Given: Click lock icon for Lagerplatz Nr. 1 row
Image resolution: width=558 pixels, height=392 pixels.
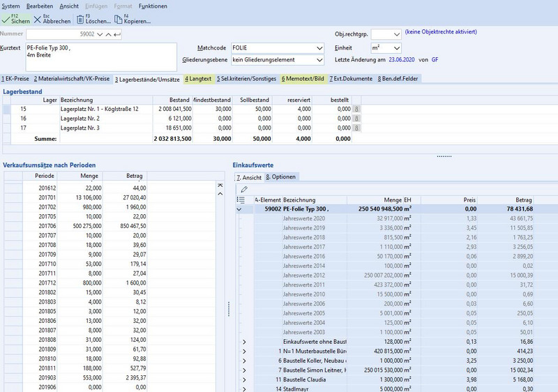Looking at the screenshot, I should pyautogui.click(x=356, y=110).
